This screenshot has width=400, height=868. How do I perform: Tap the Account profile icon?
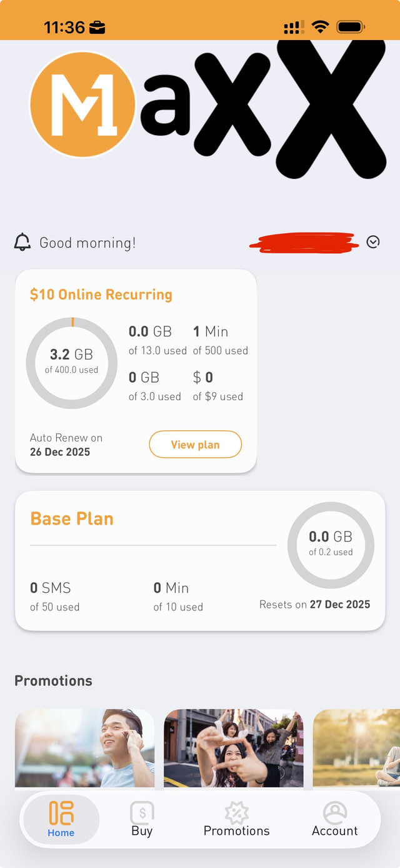pos(335,813)
